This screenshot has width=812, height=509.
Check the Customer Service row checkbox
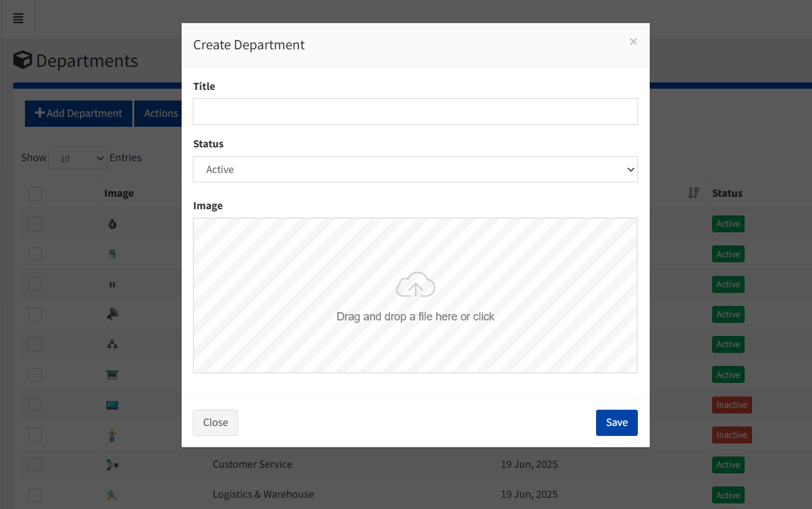click(34, 465)
